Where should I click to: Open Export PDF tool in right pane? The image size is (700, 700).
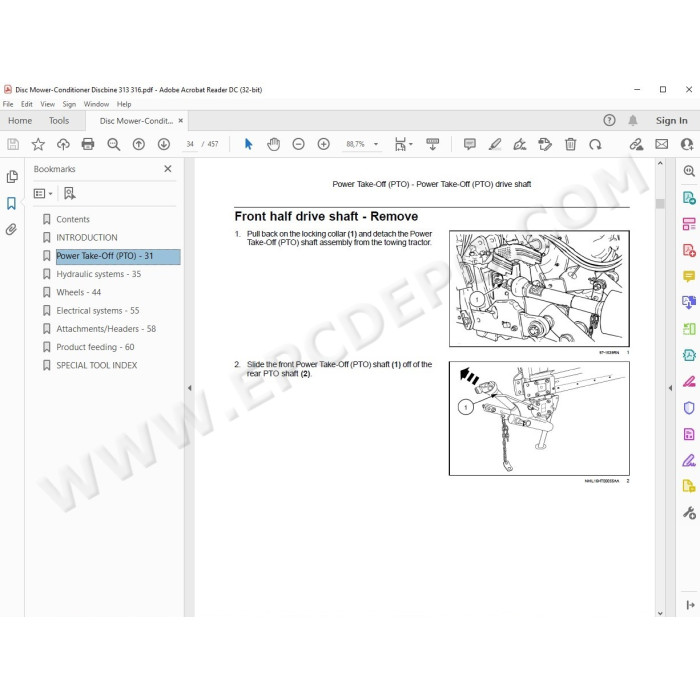[x=689, y=198]
